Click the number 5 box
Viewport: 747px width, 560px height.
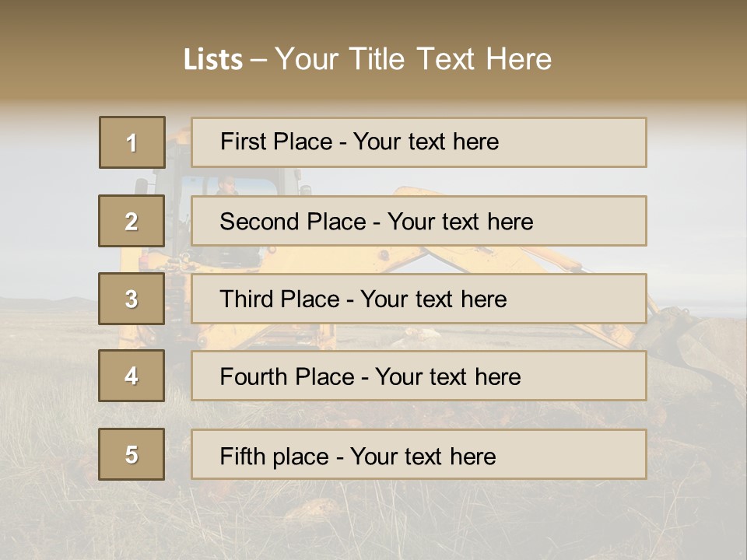point(132,454)
